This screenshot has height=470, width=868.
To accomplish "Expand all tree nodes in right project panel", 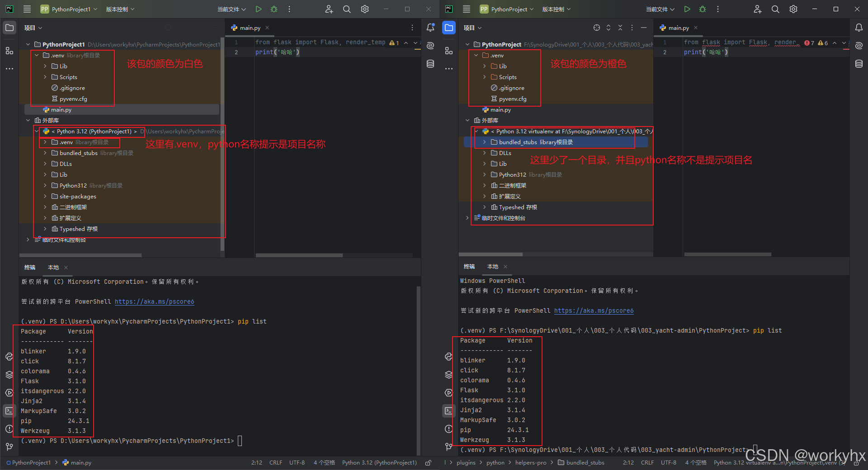I will pyautogui.click(x=609, y=28).
